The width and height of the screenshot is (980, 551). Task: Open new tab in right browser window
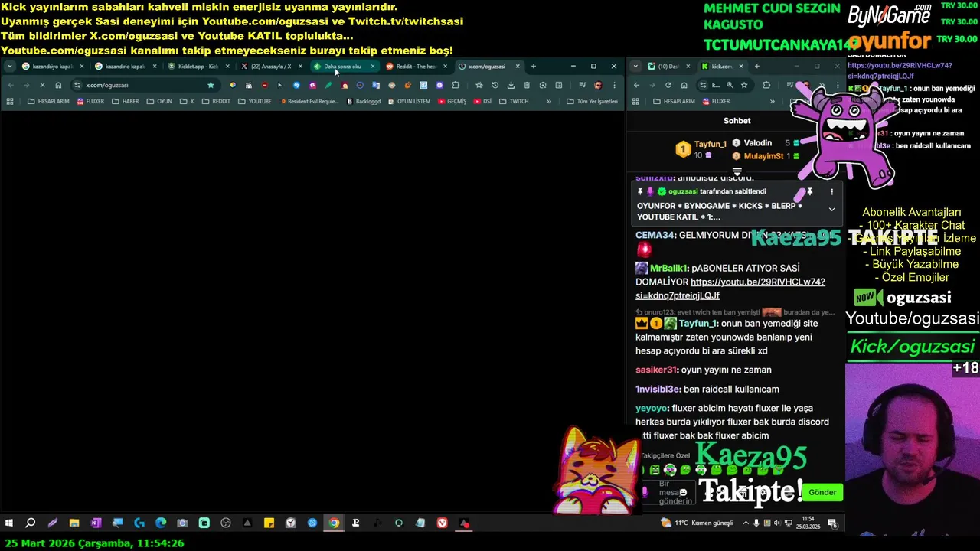click(x=757, y=66)
